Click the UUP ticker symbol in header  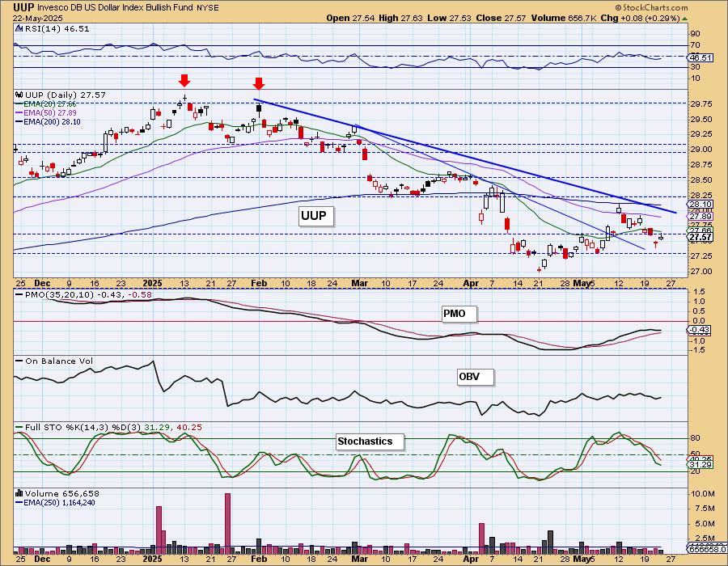[23, 7]
